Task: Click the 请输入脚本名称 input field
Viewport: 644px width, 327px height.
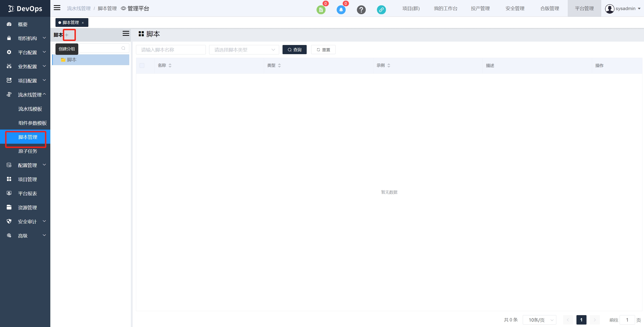Action: 170,50
